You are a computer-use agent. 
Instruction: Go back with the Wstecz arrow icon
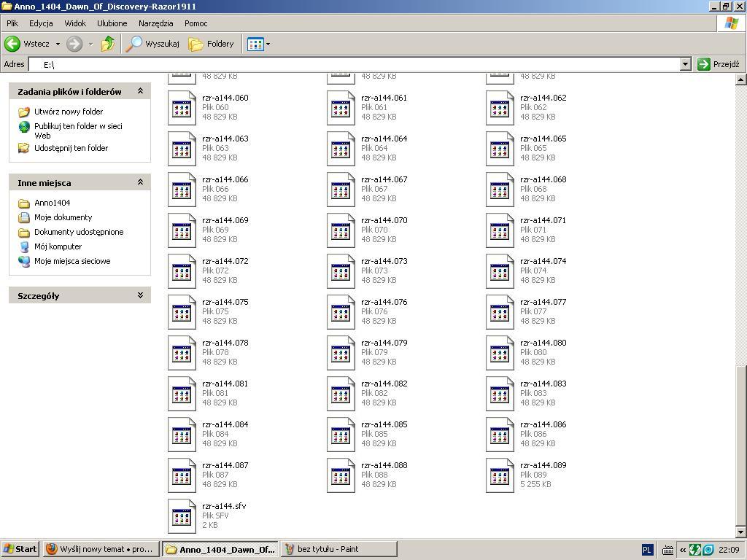click(12, 44)
